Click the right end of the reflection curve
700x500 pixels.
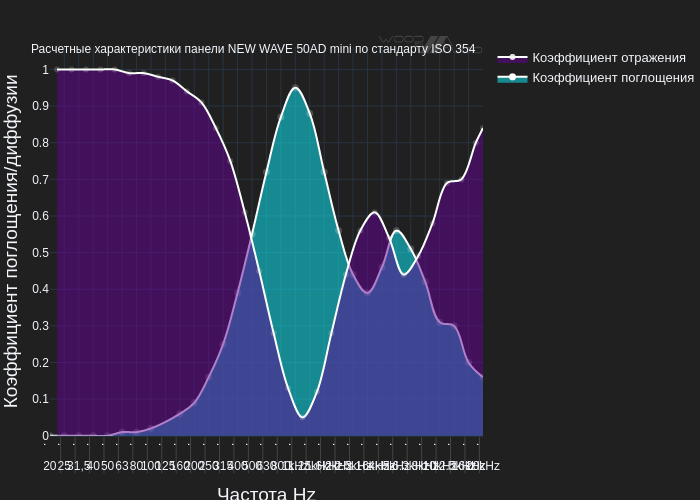coord(482,129)
